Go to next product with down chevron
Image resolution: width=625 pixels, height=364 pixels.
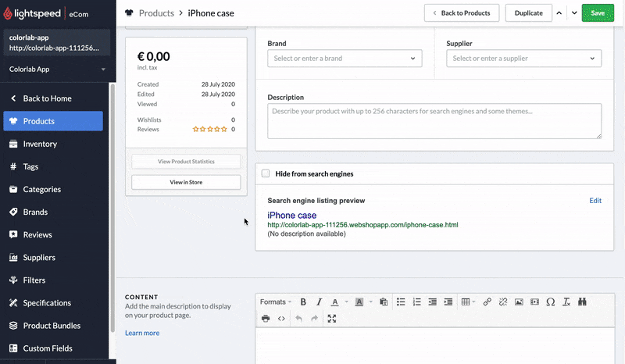click(574, 12)
